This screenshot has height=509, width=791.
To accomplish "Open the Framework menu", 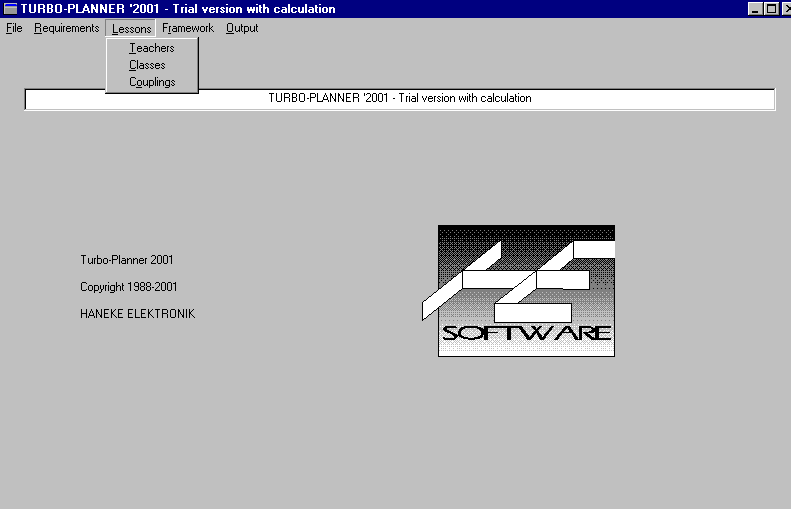I will click(188, 28).
